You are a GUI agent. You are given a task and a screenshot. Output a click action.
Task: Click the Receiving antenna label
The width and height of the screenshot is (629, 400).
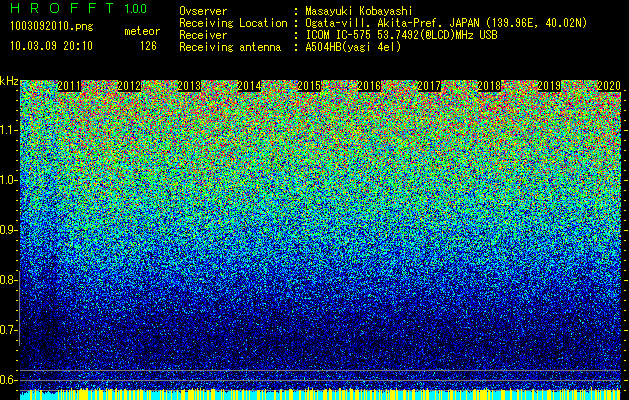click(x=230, y=47)
